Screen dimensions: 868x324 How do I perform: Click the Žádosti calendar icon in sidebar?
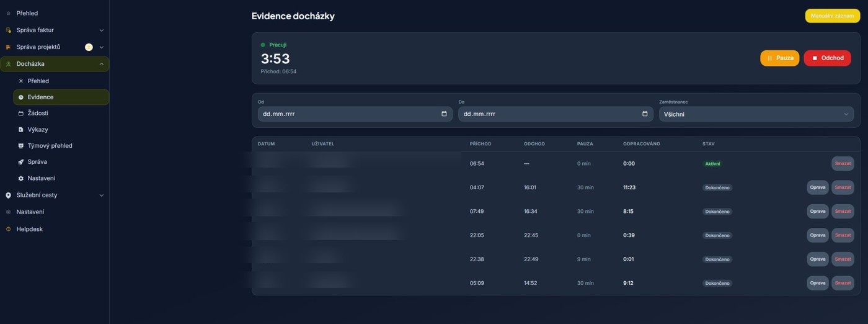[x=21, y=114]
